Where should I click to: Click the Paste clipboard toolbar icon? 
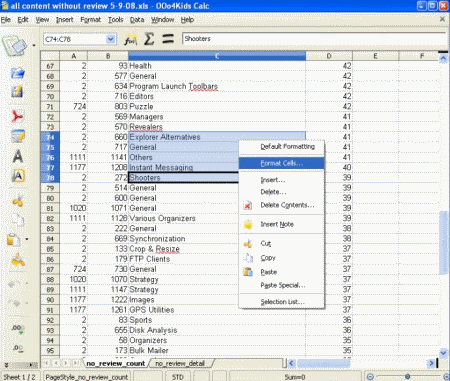click(x=14, y=240)
